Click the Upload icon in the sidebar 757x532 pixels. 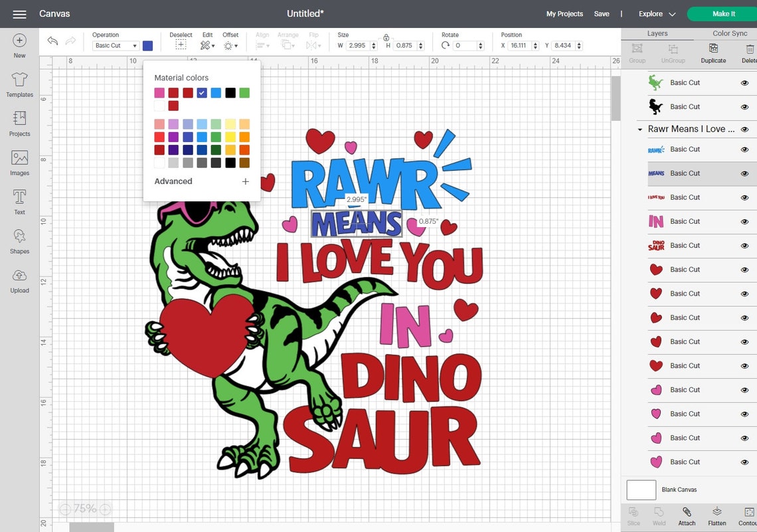(x=19, y=280)
